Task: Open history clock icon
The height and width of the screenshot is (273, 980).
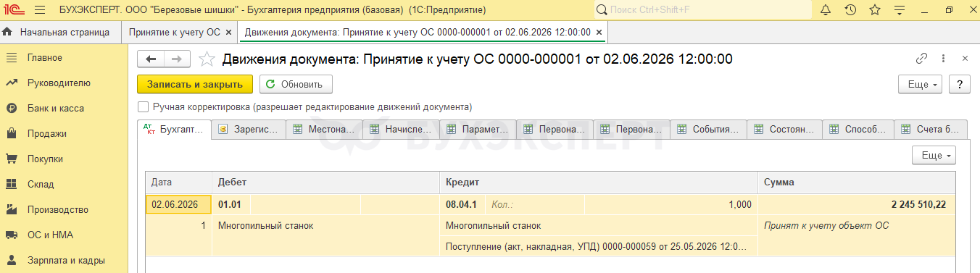Action: pyautogui.click(x=850, y=10)
